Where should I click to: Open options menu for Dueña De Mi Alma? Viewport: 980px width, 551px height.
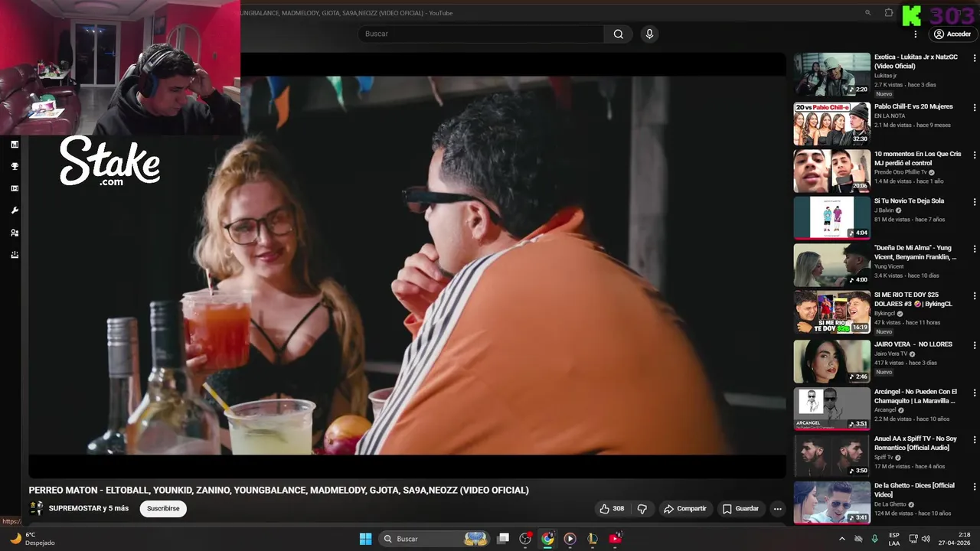click(975, 249)
